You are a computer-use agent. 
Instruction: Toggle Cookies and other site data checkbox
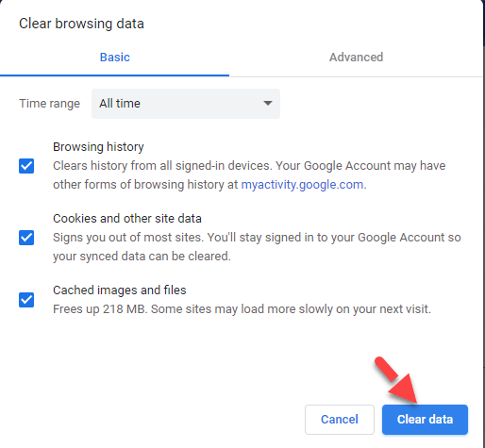coord(26,238)
